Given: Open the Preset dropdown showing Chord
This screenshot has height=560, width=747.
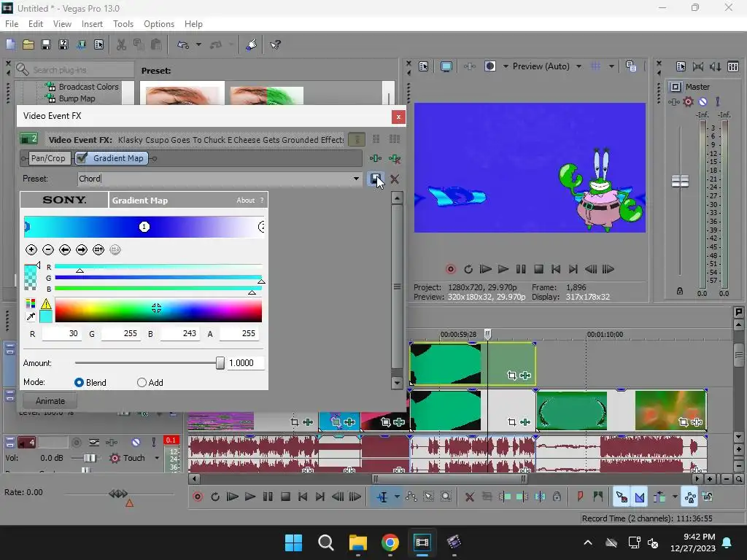Looking at the screenshot, I should [356, 179].
